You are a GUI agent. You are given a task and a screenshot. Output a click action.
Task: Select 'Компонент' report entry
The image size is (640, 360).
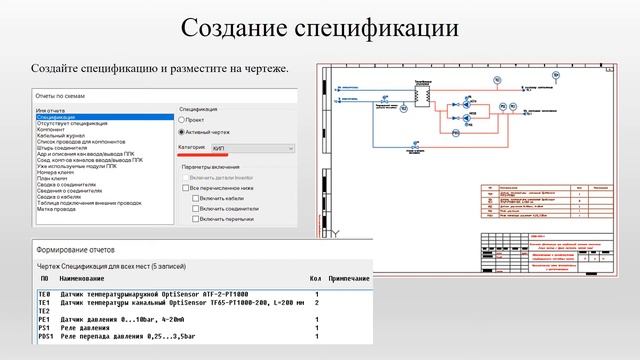point(51,129)
